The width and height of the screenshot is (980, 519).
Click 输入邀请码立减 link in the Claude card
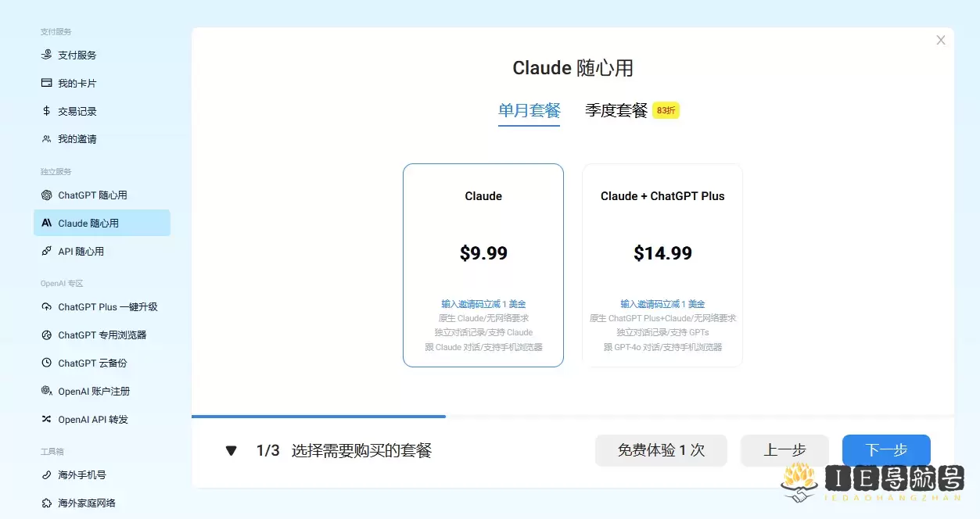point(483,304)
